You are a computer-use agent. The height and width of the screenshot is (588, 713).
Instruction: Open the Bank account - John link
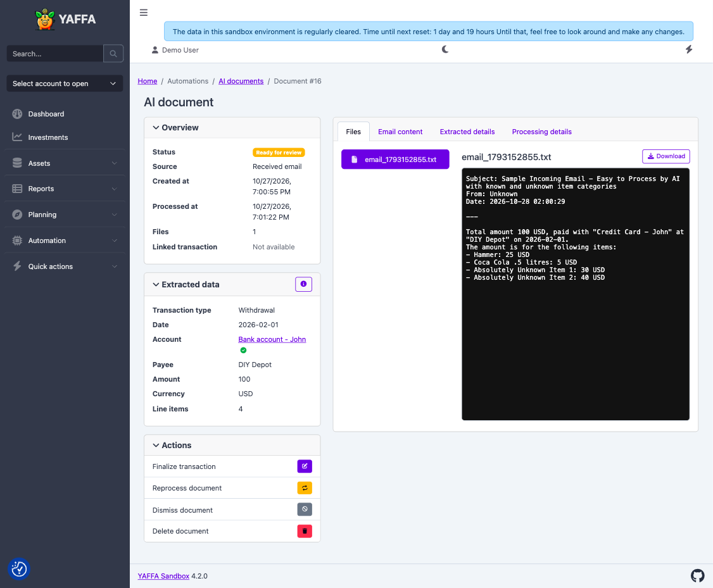tap(272, 339)
